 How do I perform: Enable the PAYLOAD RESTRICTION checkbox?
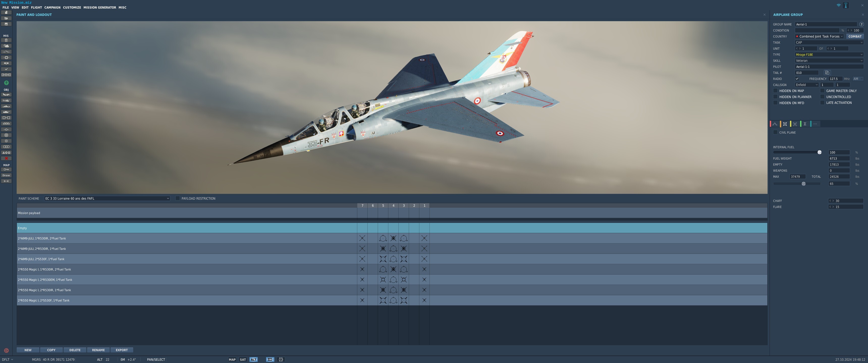tap(178, 198)
